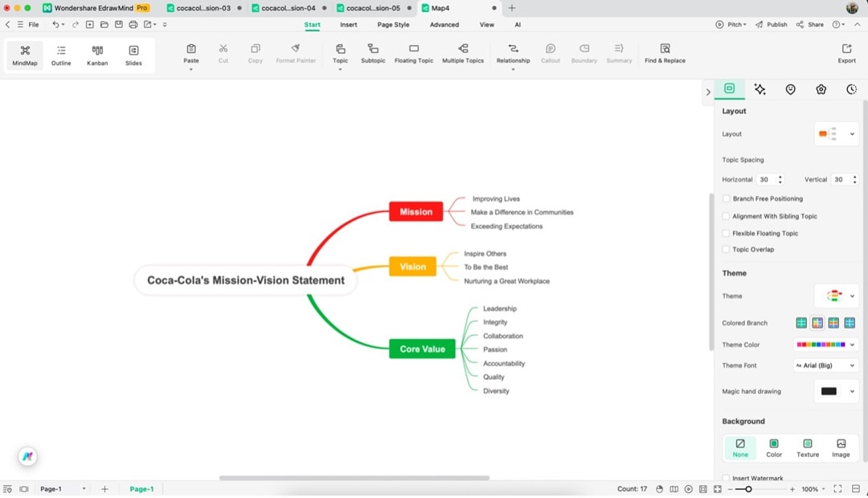The image size is (868, 498).
Task: Open Page-1 selector dropdown
Action: 63,489
